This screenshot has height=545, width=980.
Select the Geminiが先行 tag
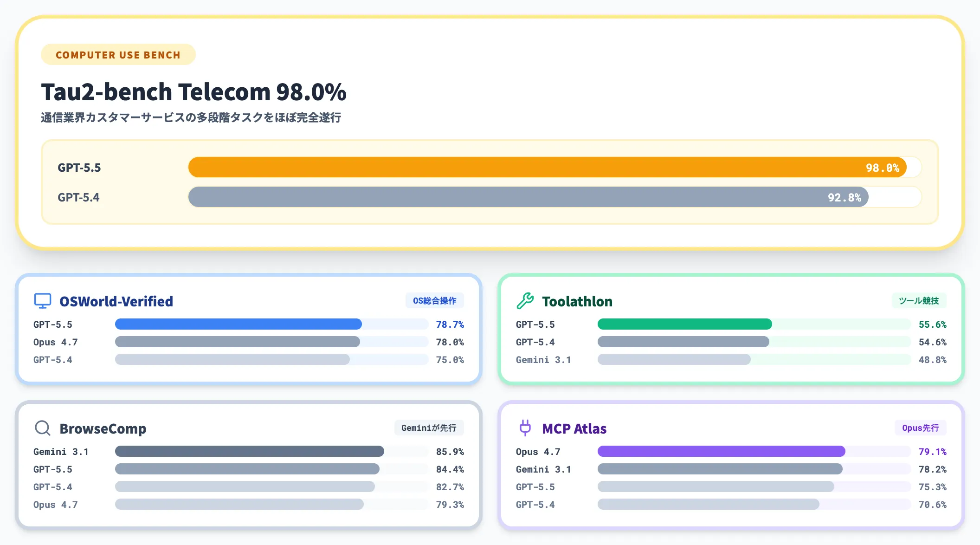429,428
